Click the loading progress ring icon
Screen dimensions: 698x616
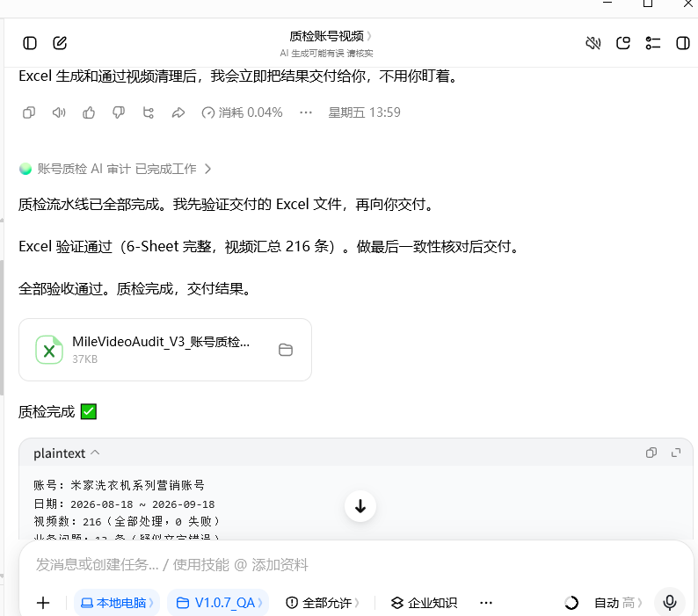[x=571, y=603]
